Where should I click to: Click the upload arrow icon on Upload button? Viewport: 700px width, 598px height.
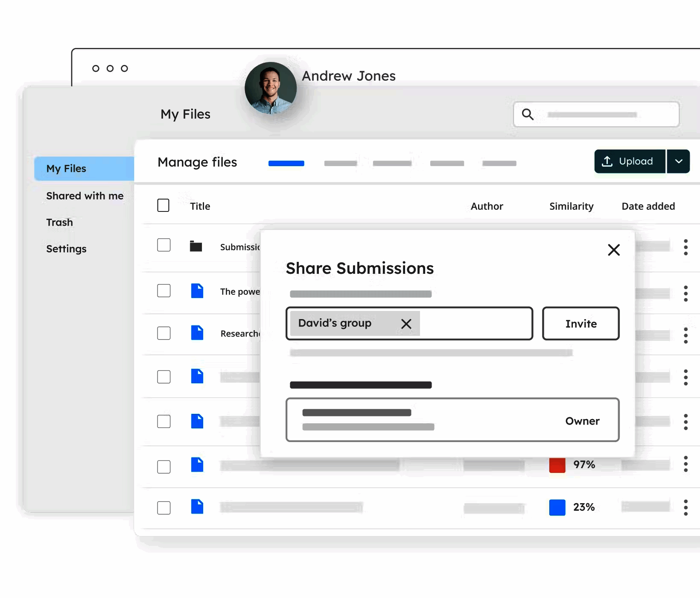tap(608, 161)
